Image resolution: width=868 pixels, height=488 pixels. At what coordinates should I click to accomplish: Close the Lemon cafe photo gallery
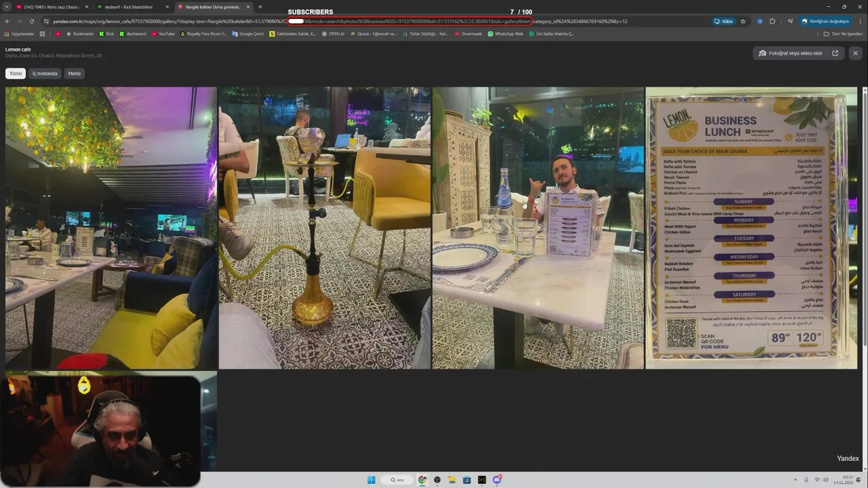(855, 53)
